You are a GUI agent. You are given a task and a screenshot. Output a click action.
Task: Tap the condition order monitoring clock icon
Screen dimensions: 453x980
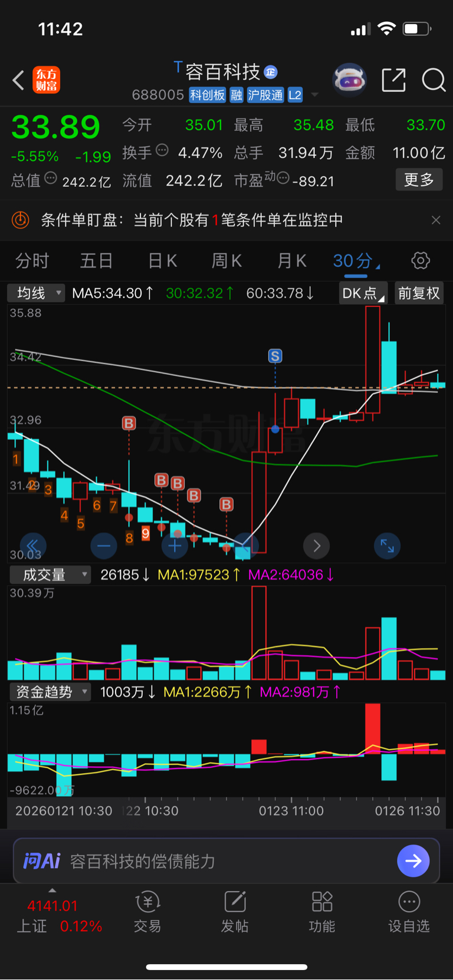(21, 220)
